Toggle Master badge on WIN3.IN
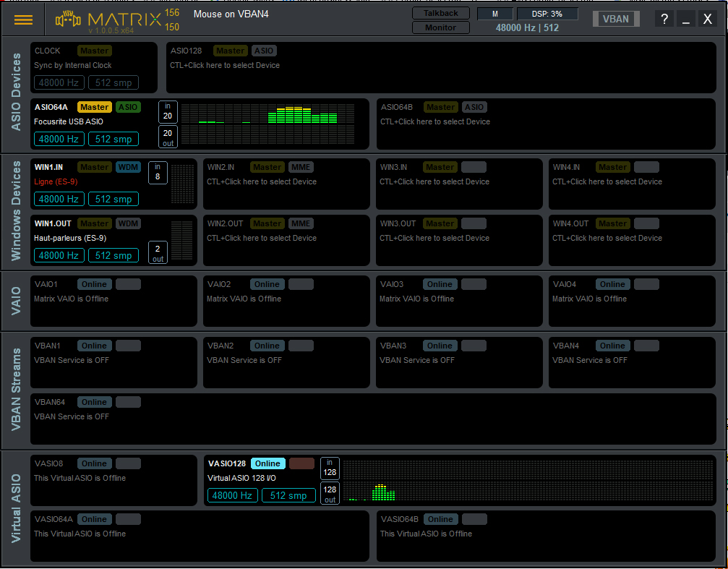 coord(440,167)
